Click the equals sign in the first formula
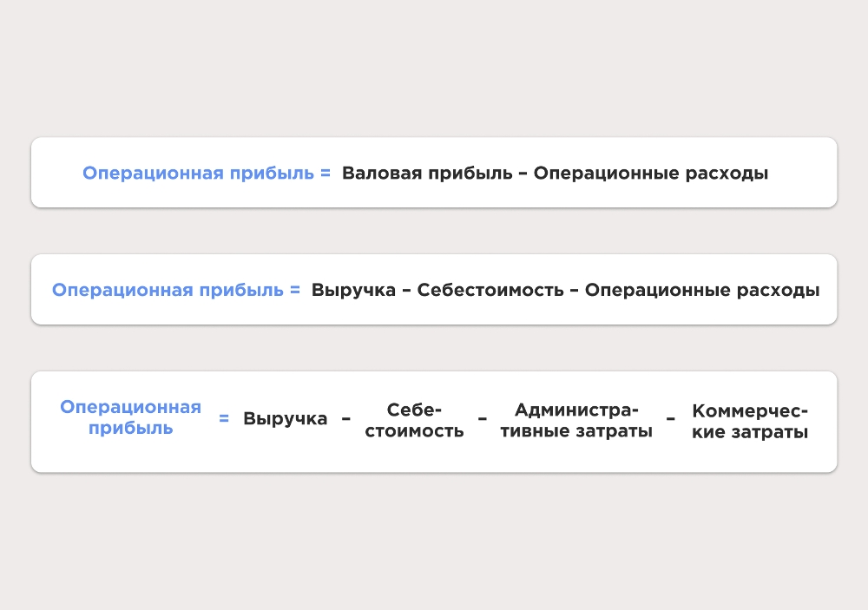The width and height of the screenshot is (868, 610). 325,174
